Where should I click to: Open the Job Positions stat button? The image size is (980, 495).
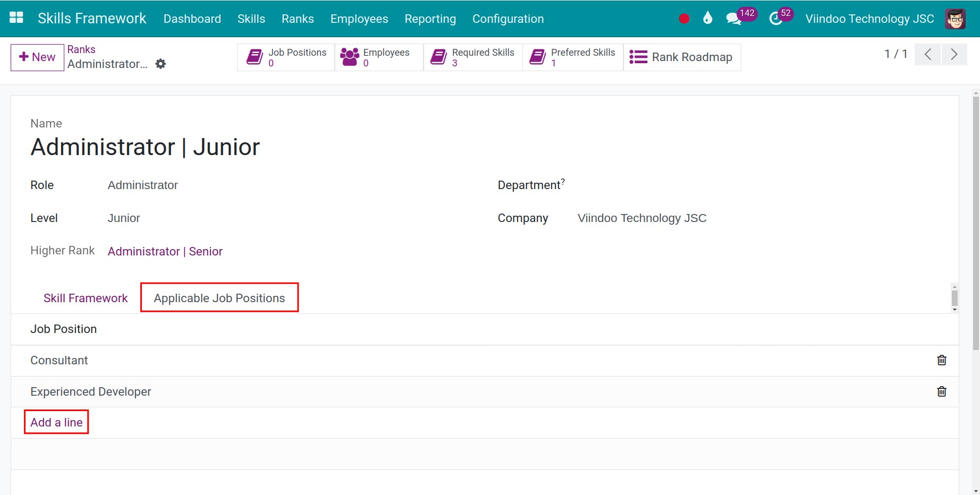(x=286, y=57)
